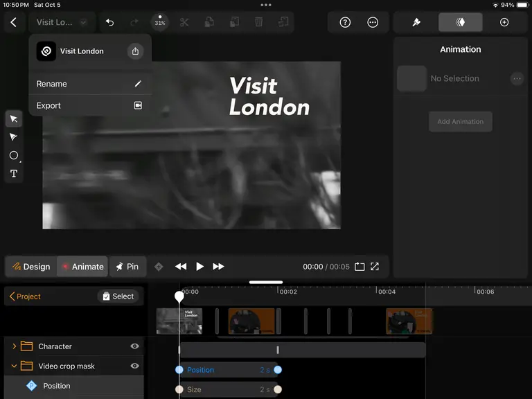Screen dimensions: 532x399
Task: Open the more options ellipsis in toolbar
Action: [x=373, y=22]
